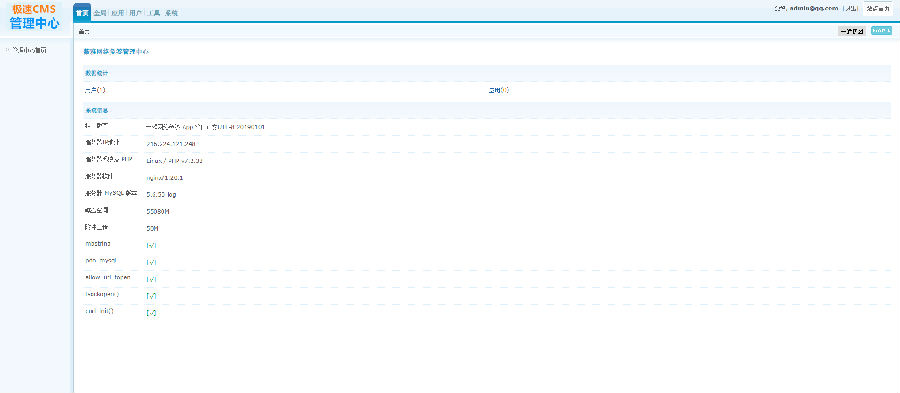Switch to the 应用 tab

(118, 13)
